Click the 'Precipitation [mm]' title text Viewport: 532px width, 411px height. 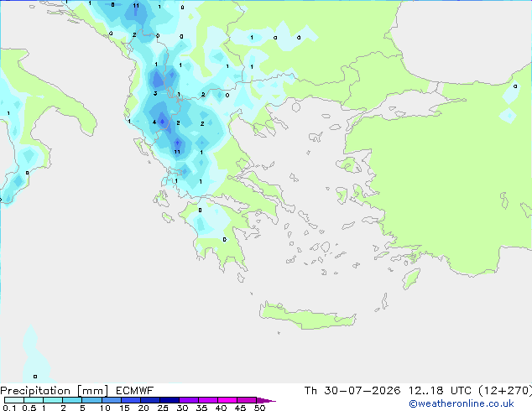click(55, 391)
